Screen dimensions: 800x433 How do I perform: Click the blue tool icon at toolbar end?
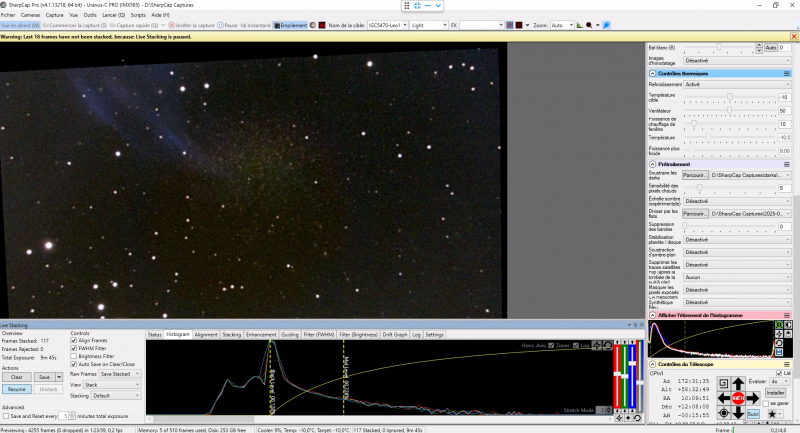pos(607,25)
